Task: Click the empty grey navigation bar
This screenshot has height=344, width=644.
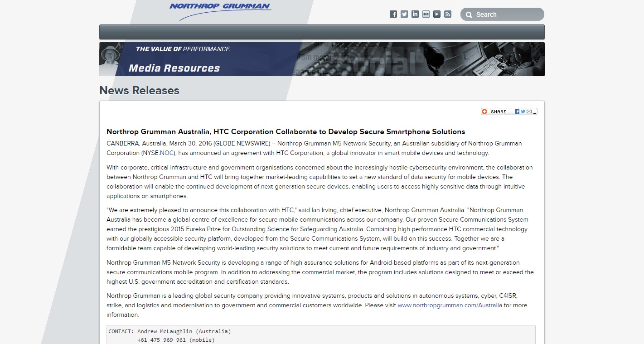Action: click(322, 32)
